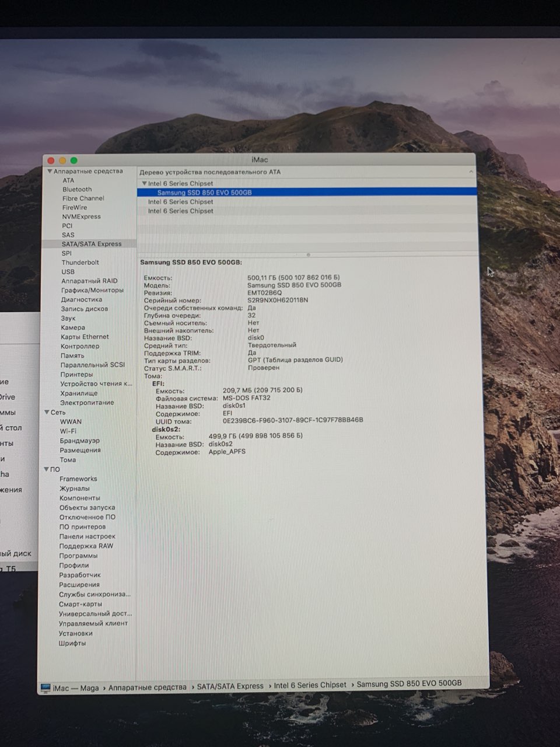Click the collapse chevron in ATA tree header
The width and height of the screenshot is (560, 747).
point(471,172)
